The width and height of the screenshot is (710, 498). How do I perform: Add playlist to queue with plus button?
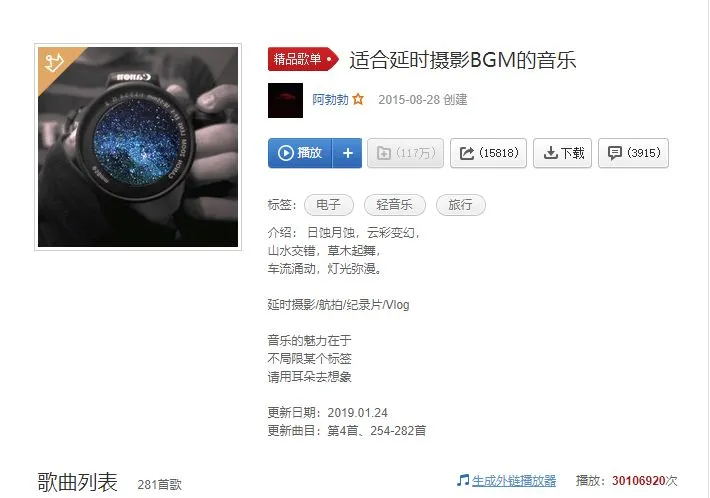coord(347,153)
